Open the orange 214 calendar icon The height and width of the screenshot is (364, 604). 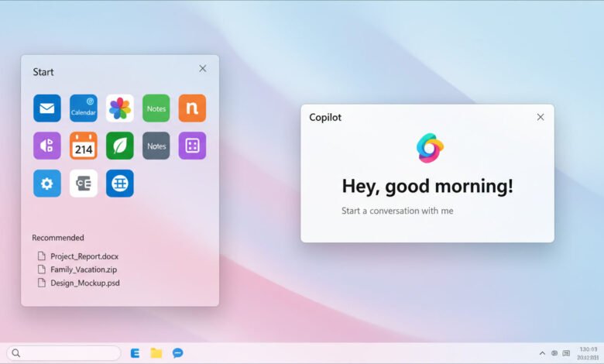(x=83, y=146)
